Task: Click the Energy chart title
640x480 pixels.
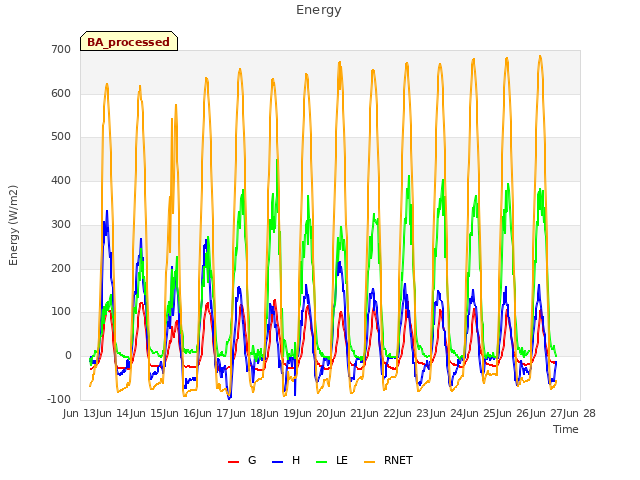Action: (319, 9)
